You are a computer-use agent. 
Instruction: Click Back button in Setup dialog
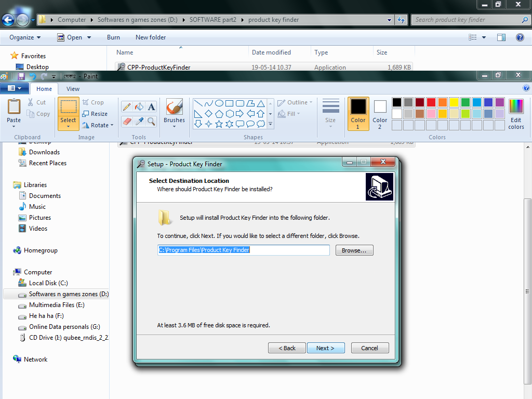287,348
